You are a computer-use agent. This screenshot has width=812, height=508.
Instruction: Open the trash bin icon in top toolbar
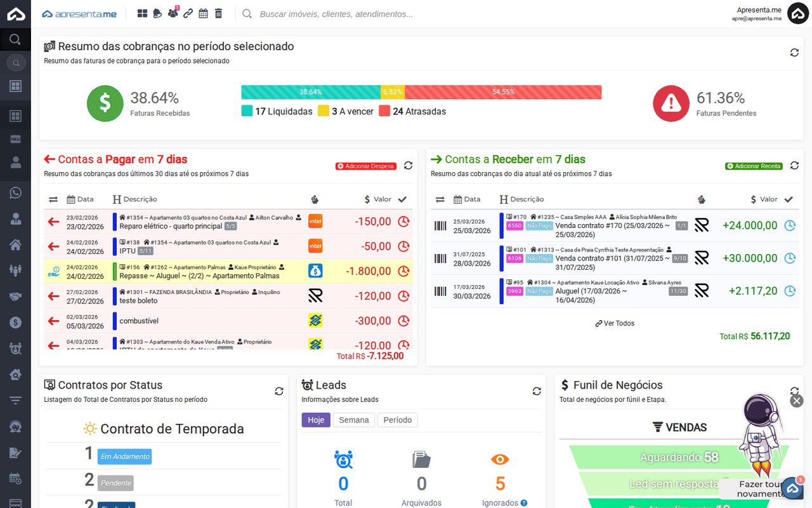(218, 13)
